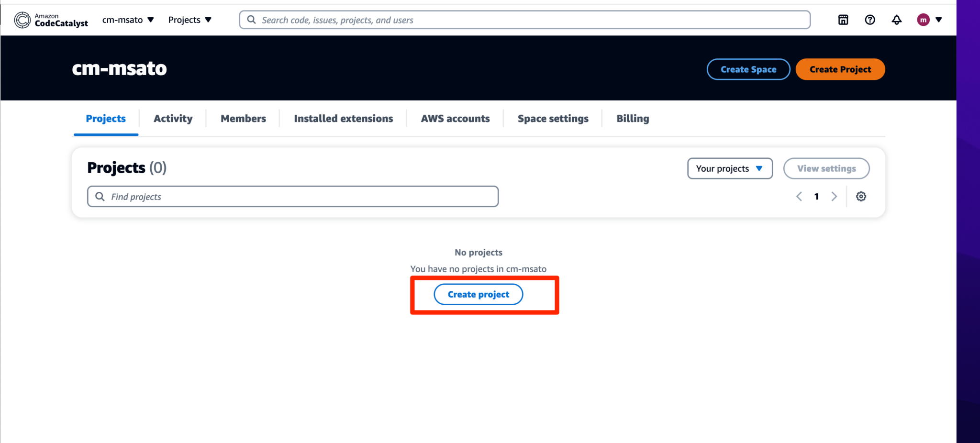Select page 1 in pagination
Screen dimensions: 980x443
[816, 196]
